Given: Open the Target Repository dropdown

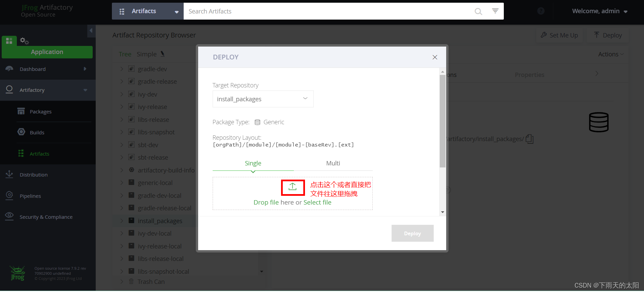Looking at the screenshot, I should pyautogui.click(x=263, y=99).
